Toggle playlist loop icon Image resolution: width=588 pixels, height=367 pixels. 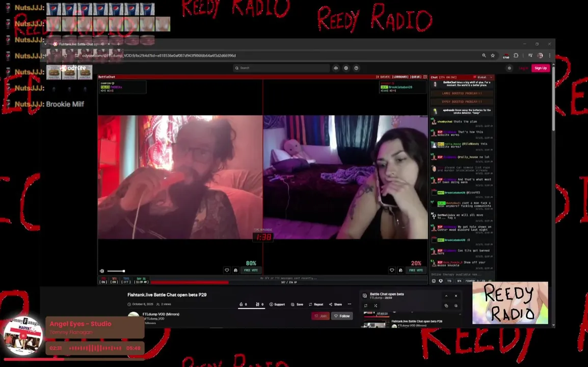366,306
